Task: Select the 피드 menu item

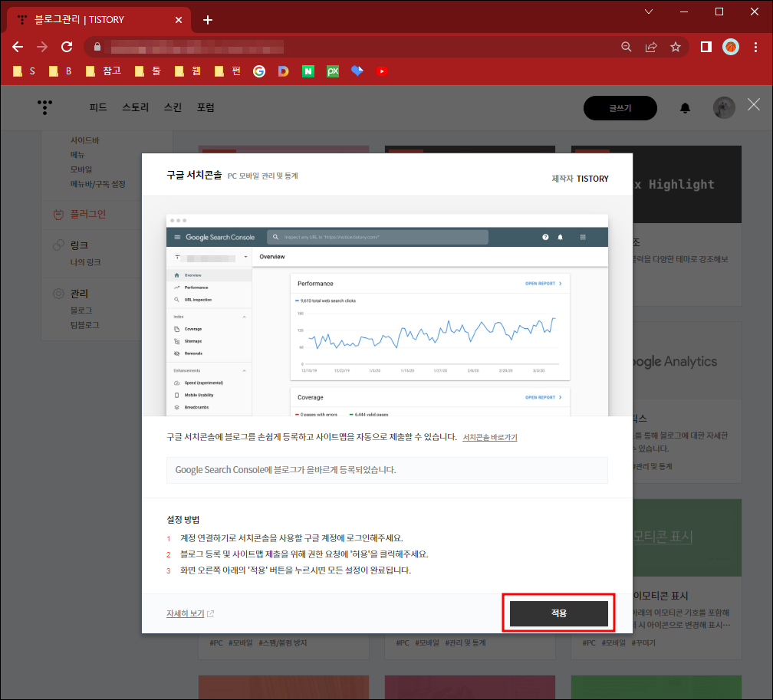Action: pos(97,107)
